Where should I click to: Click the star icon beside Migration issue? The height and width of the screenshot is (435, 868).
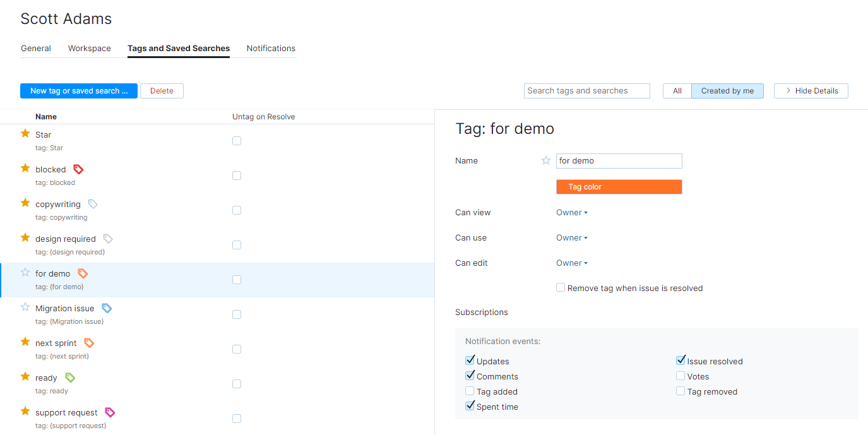25,307
